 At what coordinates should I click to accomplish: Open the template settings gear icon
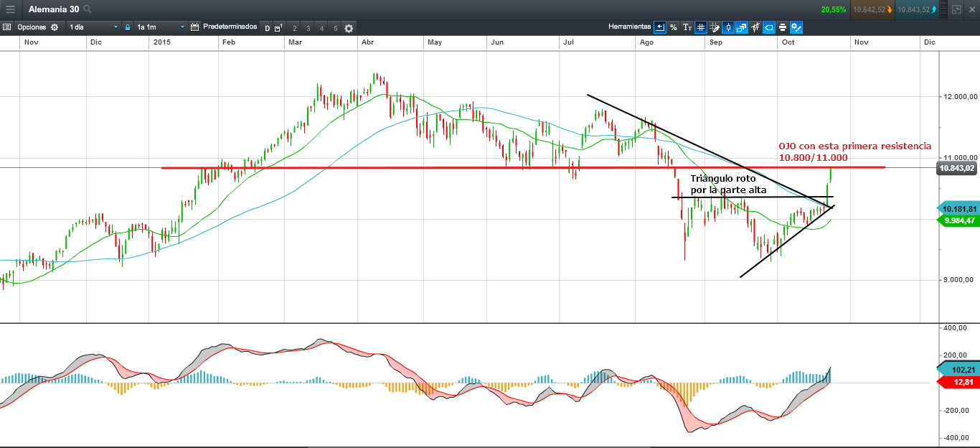tap(349, 28)
